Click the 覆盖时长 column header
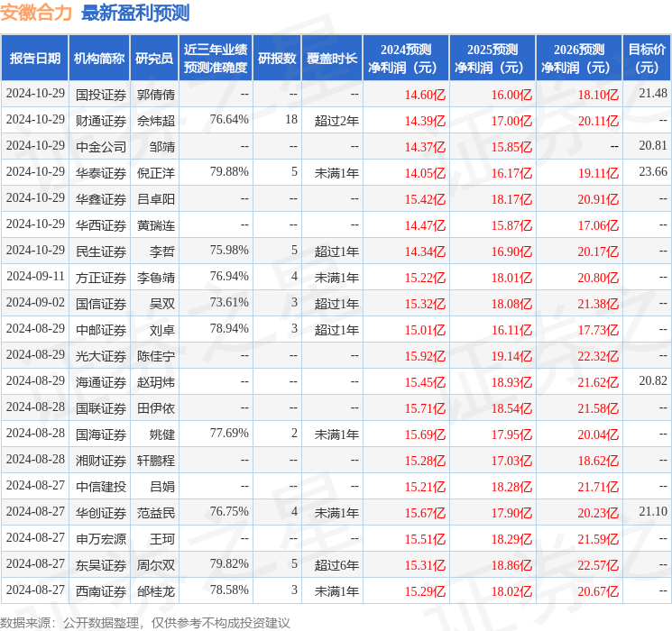 pyautogui.click(x=332, y=59)
